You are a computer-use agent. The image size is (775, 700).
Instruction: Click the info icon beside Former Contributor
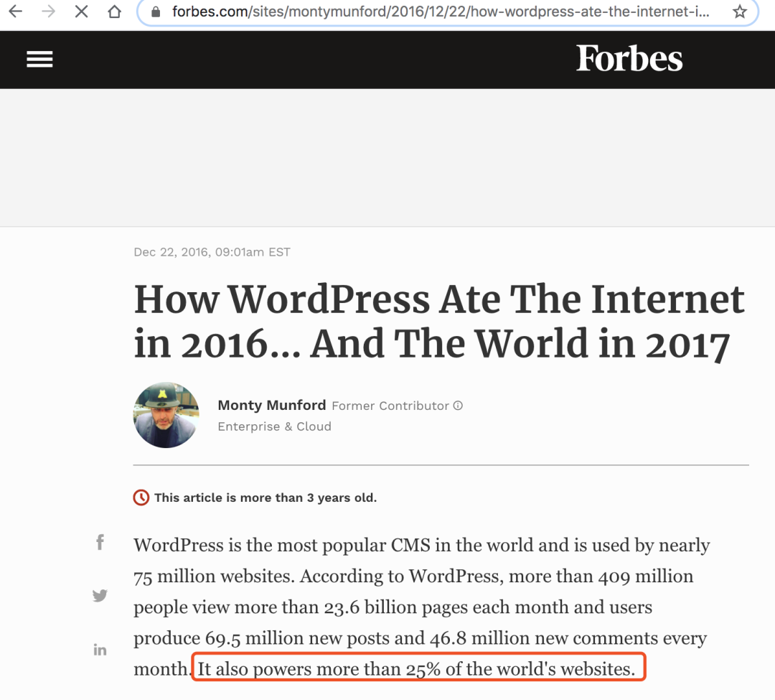click(458, 406)
